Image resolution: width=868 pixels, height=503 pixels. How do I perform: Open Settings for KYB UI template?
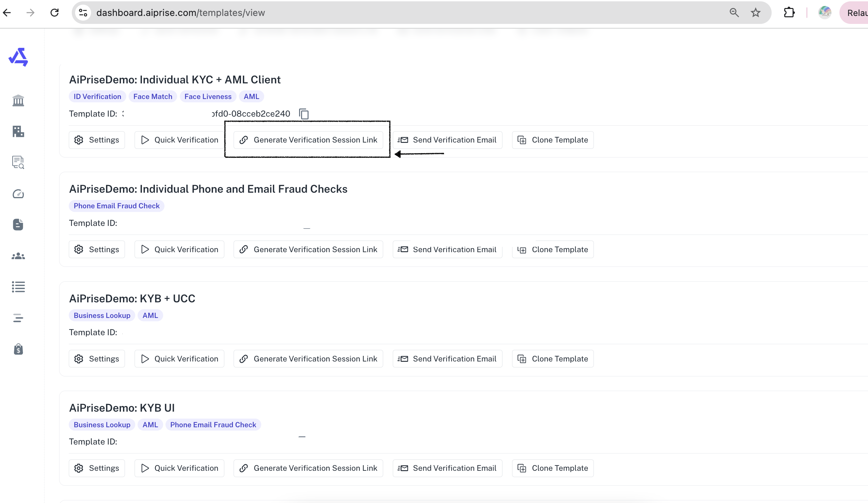click(x=97, y=468)
